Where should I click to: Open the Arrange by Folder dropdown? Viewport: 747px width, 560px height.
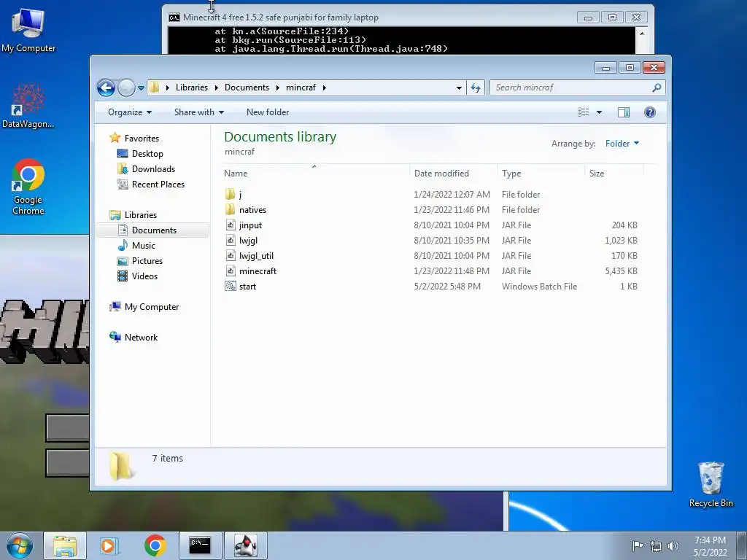[622, 144]
